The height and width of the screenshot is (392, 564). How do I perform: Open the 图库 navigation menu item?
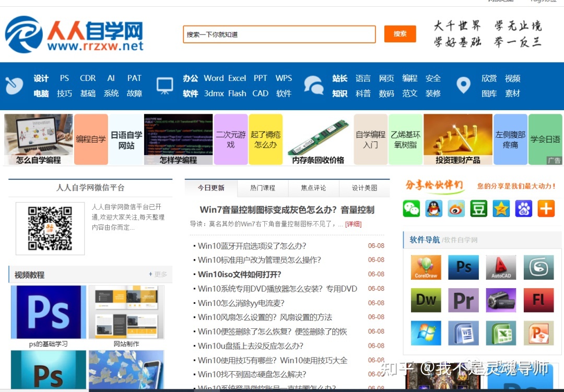click(489, 93)
